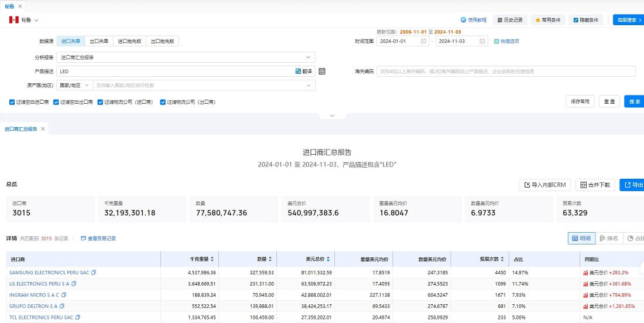Open 查看贸易记录 link
Screen dimensions: 644x323
click(98, 238)
